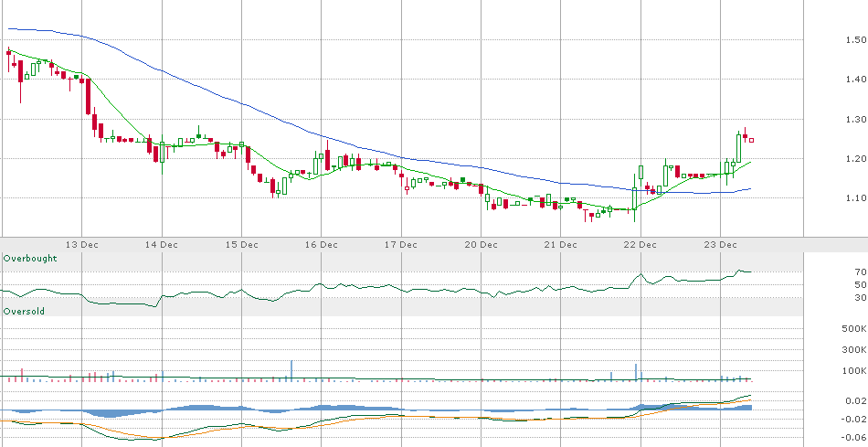Viewport: 868px width, 447px height.
Task: Select the RSI 50 level label
Action: pos(861,284)
